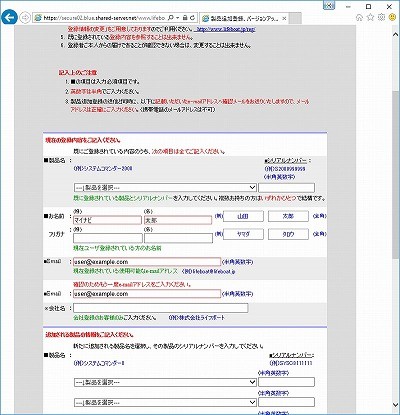Click the page icon in address bar
This screenshot has width=400, height=415.
[x=38, y=18]
